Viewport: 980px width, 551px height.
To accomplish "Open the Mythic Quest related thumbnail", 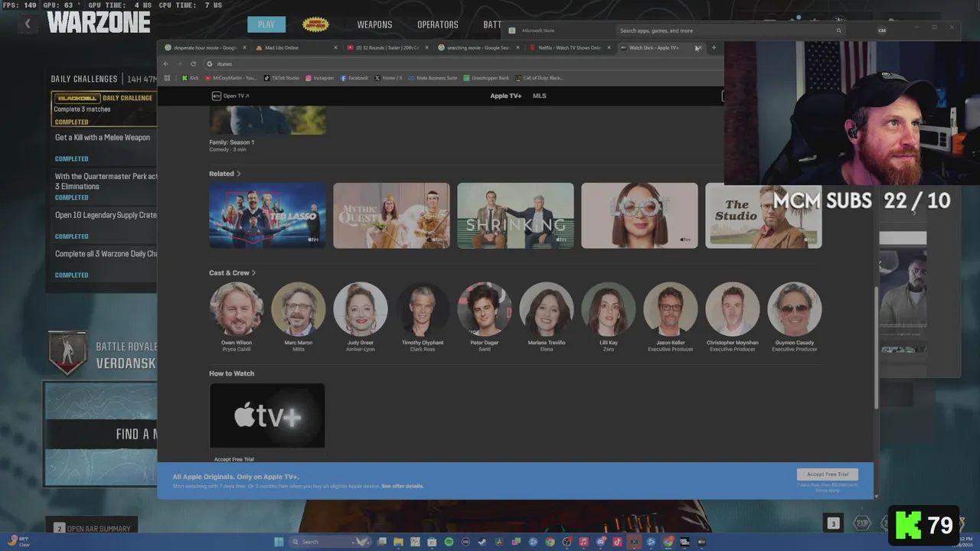I will 391,215.
